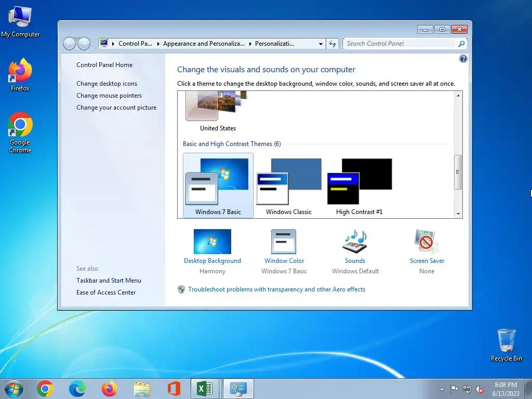Select the Firefox desktop shortcut

(20, 75)
